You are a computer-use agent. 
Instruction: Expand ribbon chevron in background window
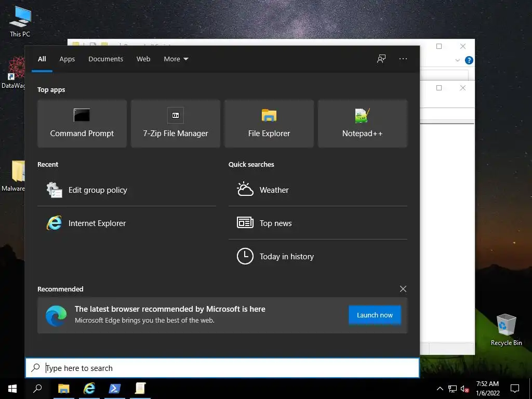[x=457, y=60]
